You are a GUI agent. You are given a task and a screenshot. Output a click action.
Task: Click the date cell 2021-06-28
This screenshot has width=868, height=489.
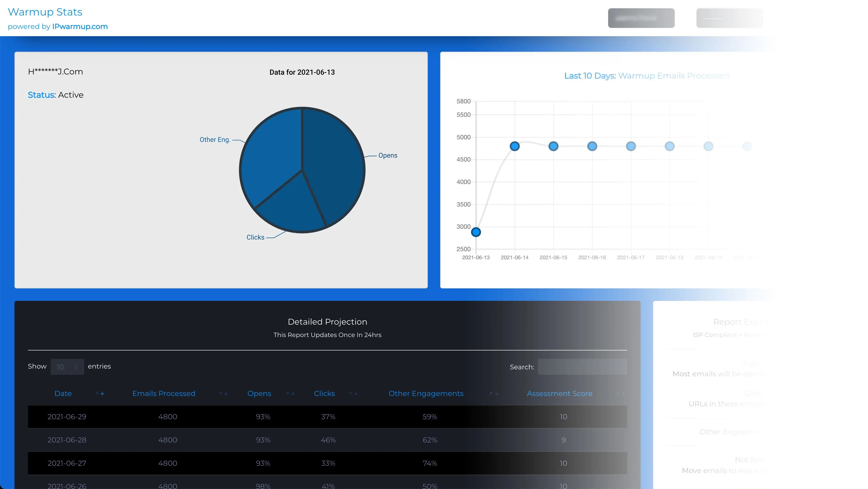(x=67, y=440)
